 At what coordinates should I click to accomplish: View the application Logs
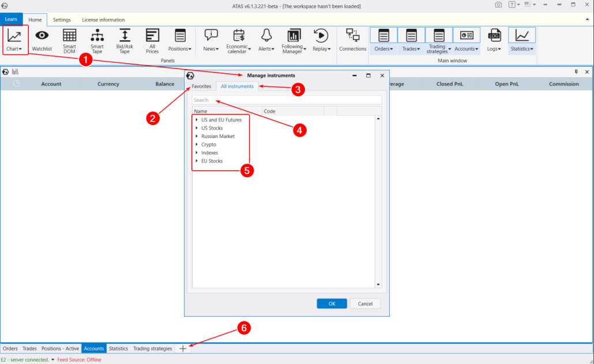pos(494,39)
